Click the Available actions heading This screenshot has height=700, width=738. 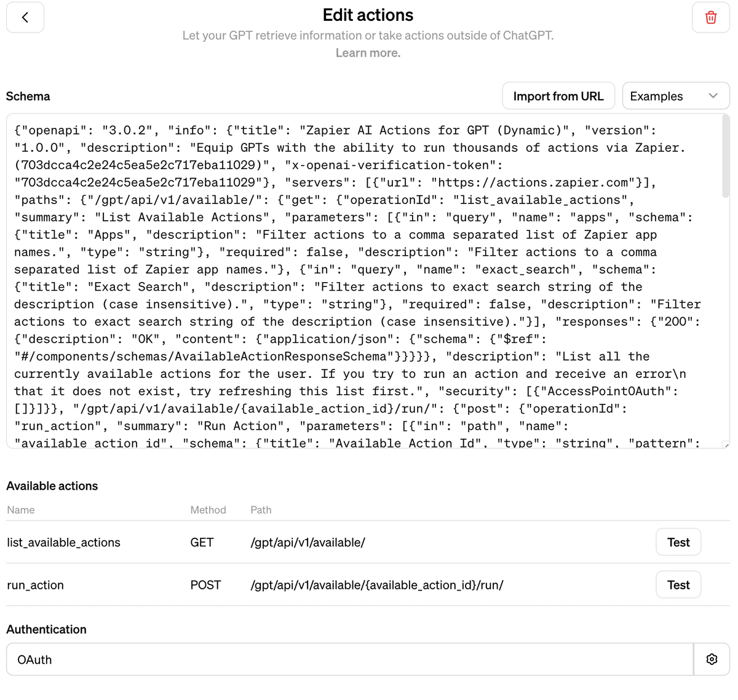click(x=52, y=486)
